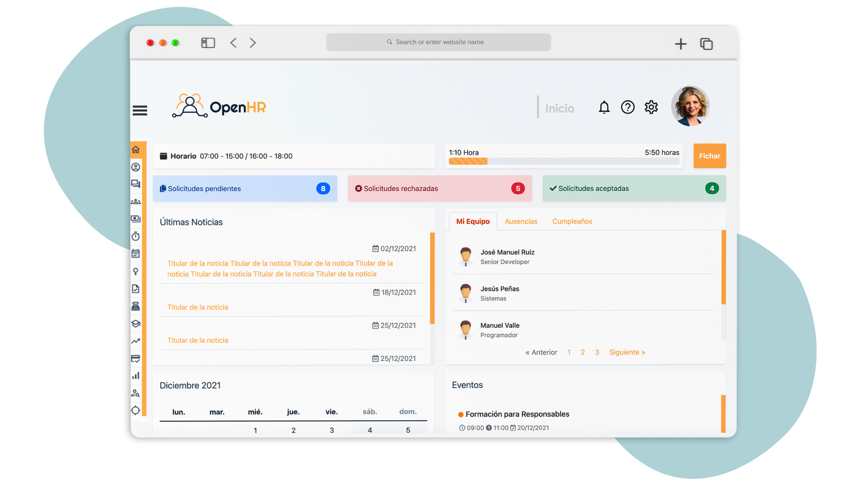868x488 pixels.
Task: Open the time tracking stopwatch icon
Action: (136, 236)
